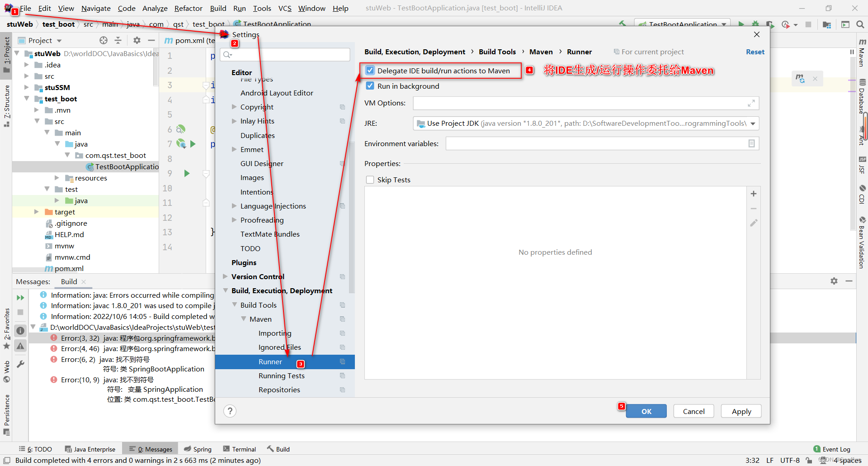Expand Copyright settings node
The height and width of the screenshot is (466, 868).
coord(235,107)
